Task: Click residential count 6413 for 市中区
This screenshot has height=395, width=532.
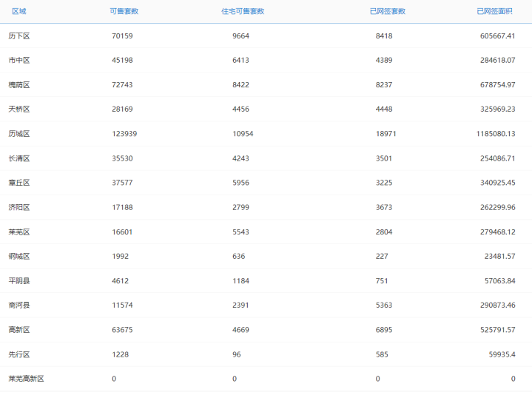Action: coord(241,61)
